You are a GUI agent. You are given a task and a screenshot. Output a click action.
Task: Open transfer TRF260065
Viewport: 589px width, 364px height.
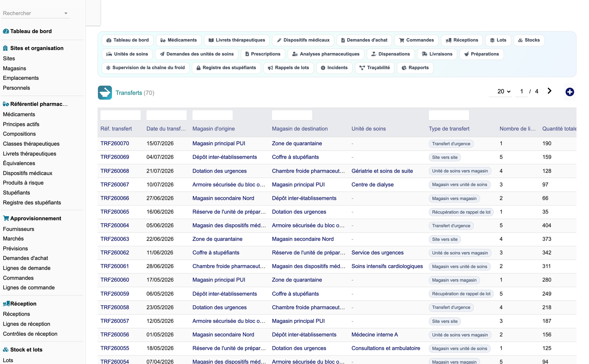tap(115, 212)
